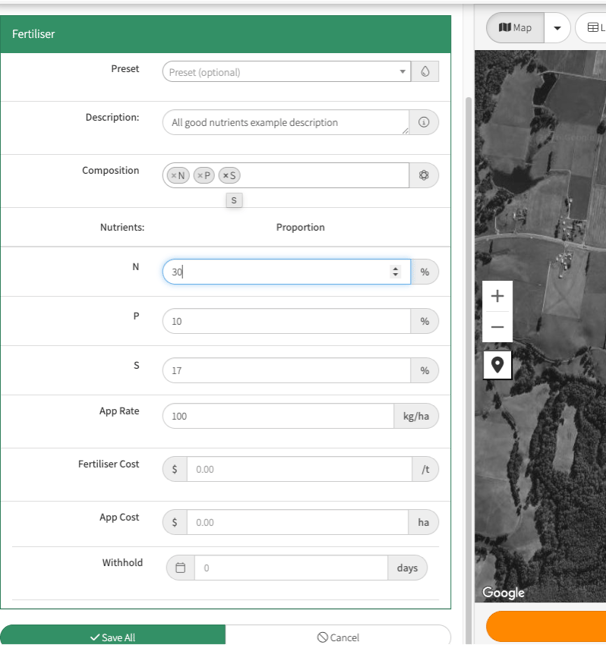Screen dimensions: 606x645
Task: Click the Description text area
Action: click(285, 122)
